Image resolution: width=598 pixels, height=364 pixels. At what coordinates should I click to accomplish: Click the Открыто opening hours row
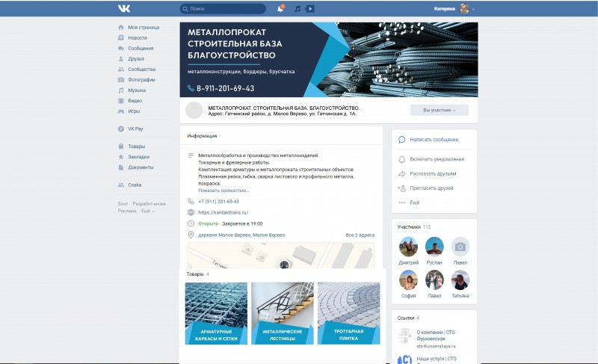click(230, 223)
